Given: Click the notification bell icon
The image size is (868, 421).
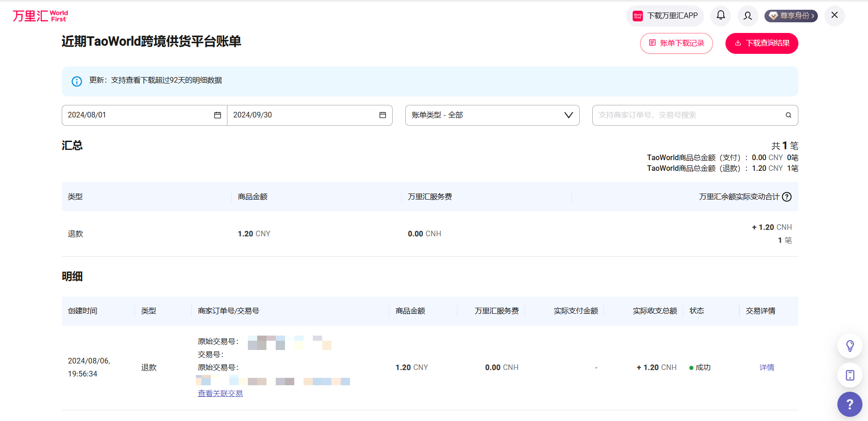Looking at the screenshot, I should 720,15.
